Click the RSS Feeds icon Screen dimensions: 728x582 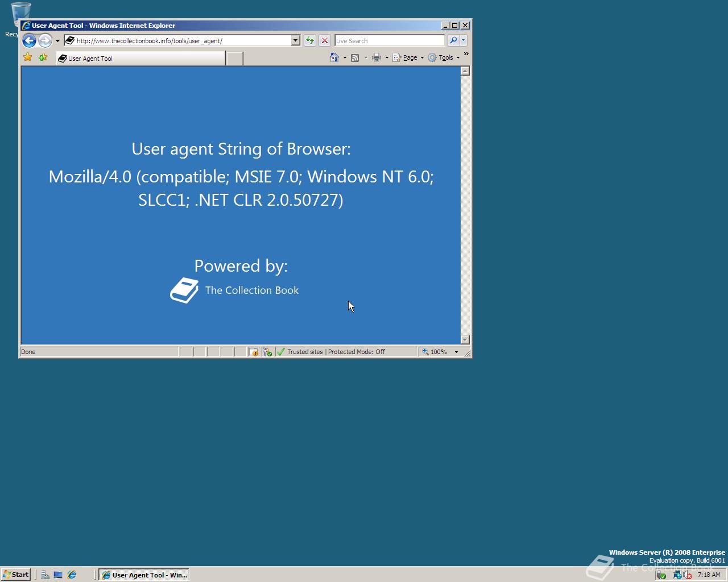355,57
